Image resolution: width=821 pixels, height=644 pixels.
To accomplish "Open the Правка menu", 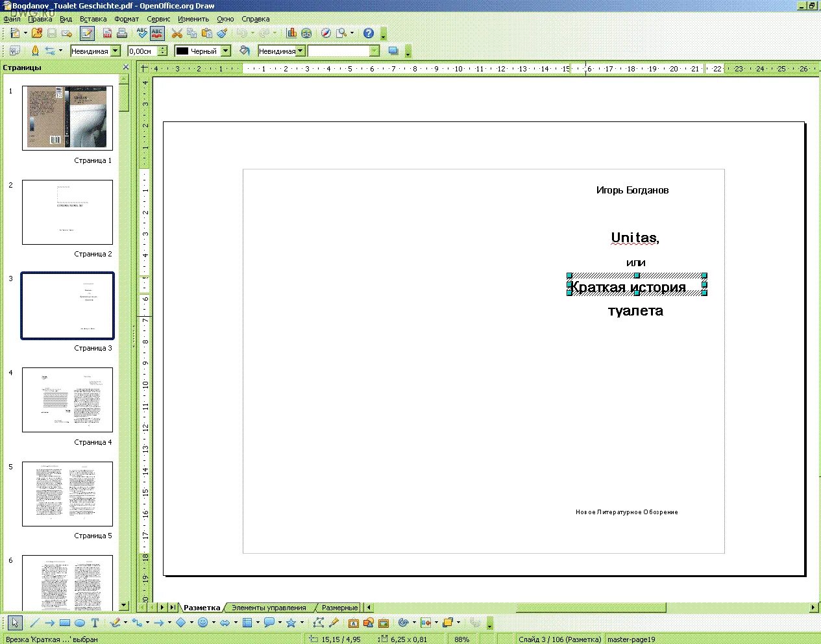I will pyautogui.click(x=40, y=19).
